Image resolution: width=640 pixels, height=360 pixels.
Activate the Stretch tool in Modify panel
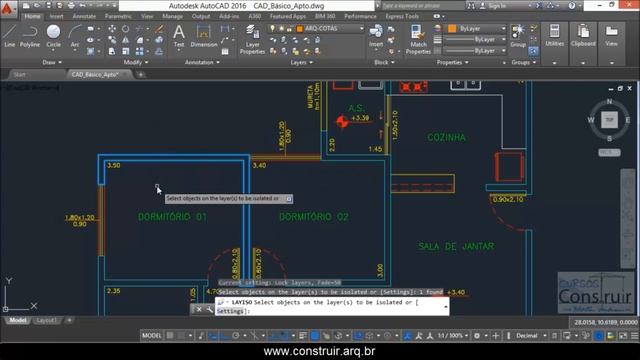112,51
